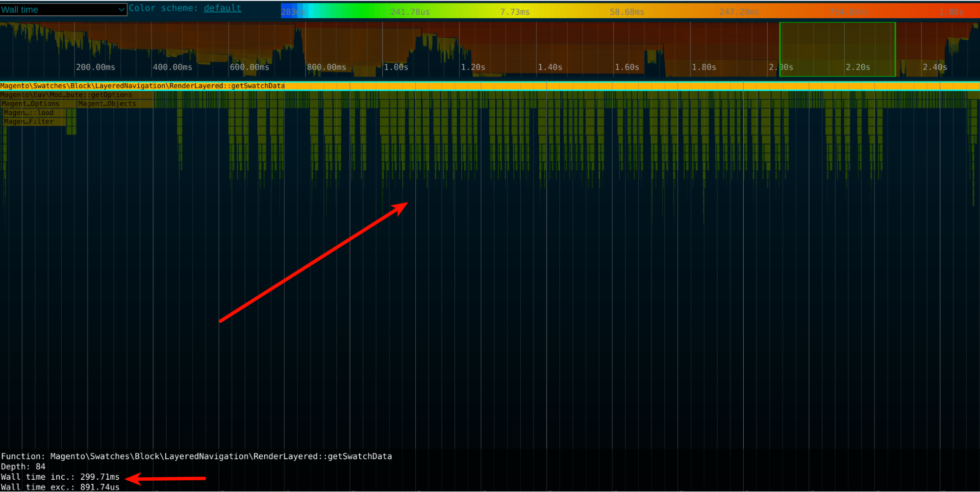Select the Magent…Options call frame
Image resolution: width=980 pixels, height=492 pixels.
coord(38,104)
